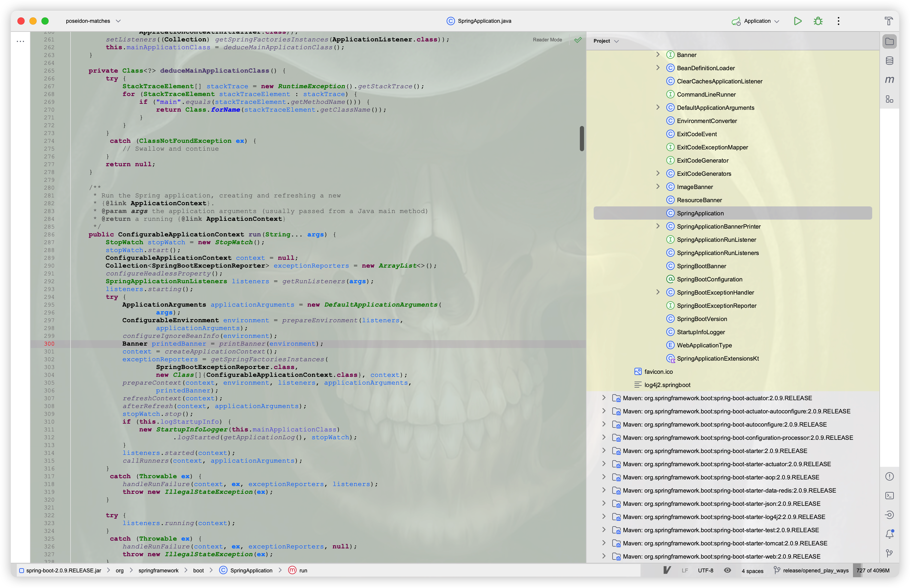Select ClearCachesApplicationListener in the tree
The image size is (910, 588).
pos(719,81)
